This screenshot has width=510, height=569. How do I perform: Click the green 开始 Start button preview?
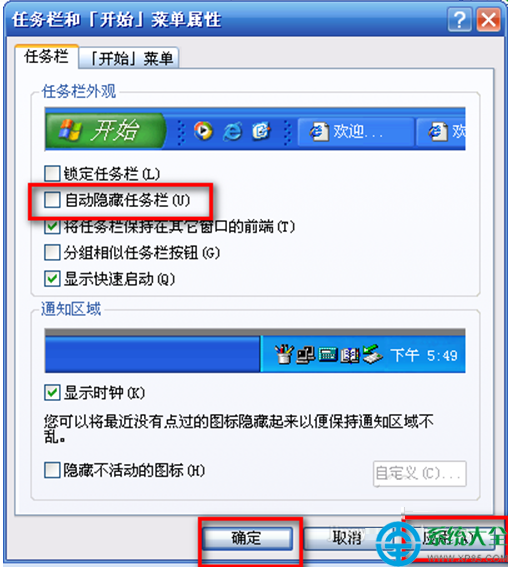pyautogui.click(x=105, y=130)
